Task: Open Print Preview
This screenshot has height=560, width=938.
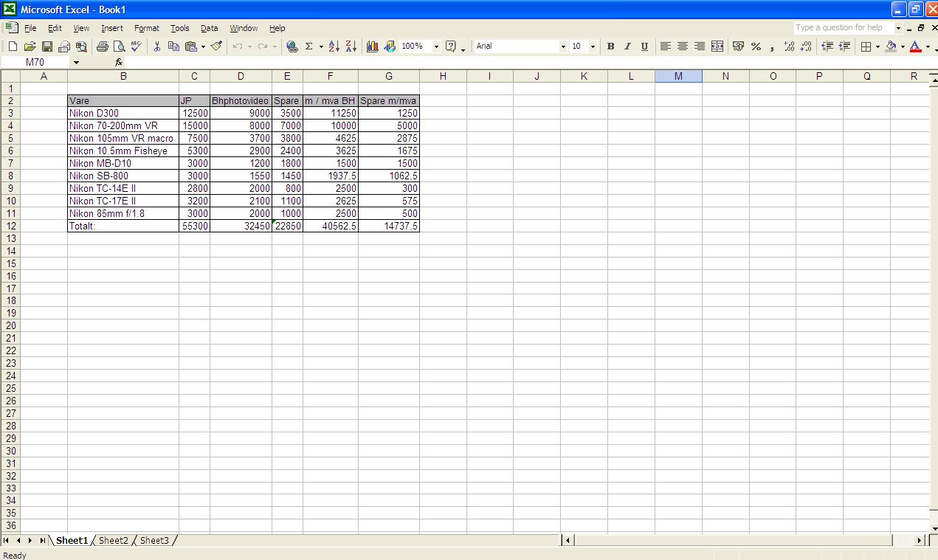Action: 119,46
